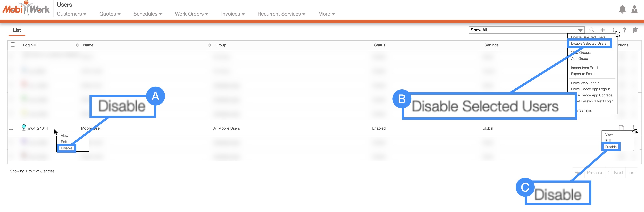
Task: Open the Customers dropdown menu
Action: [x=71, y=14]
